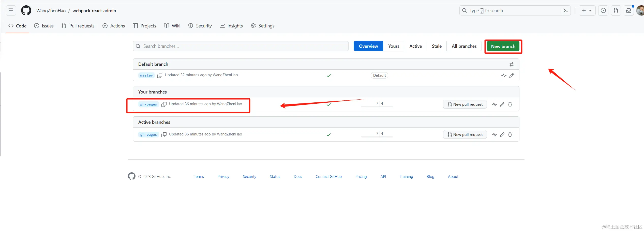644x231 pixels.
Task: Rename the master branch with pencil icon
Action: (512, 75)
